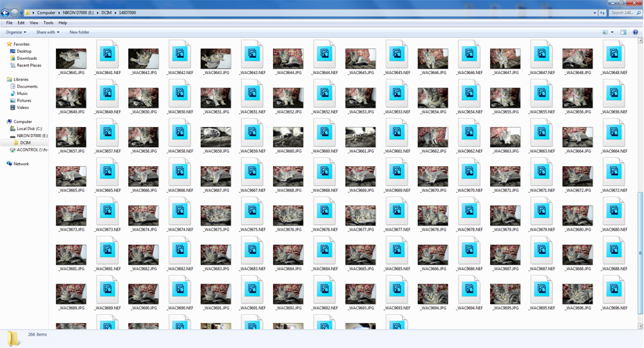Click the Back navigation arrow
The image size is (644, 348).
(x=5, y=13)
